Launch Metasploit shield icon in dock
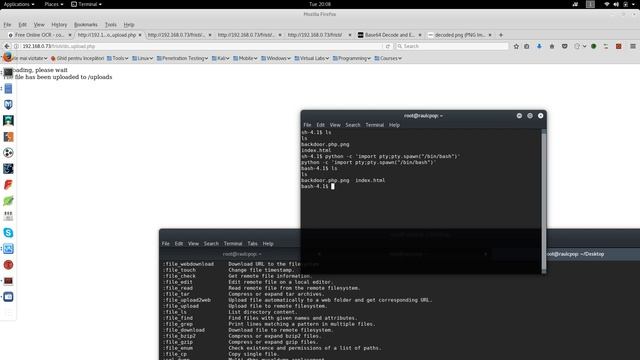This screenshot has width=640, height=360. pos(8,104)
